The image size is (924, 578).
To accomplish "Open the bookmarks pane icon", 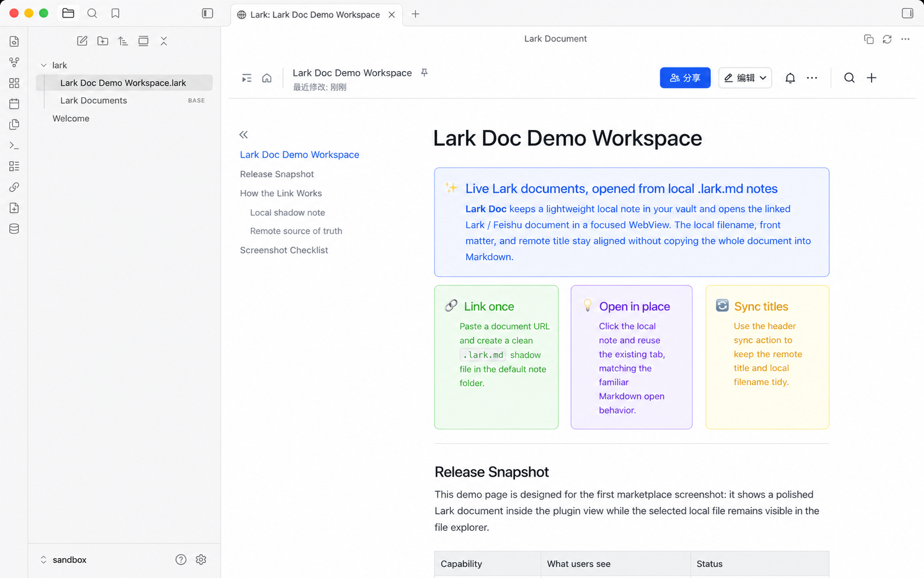I will 115,13.
